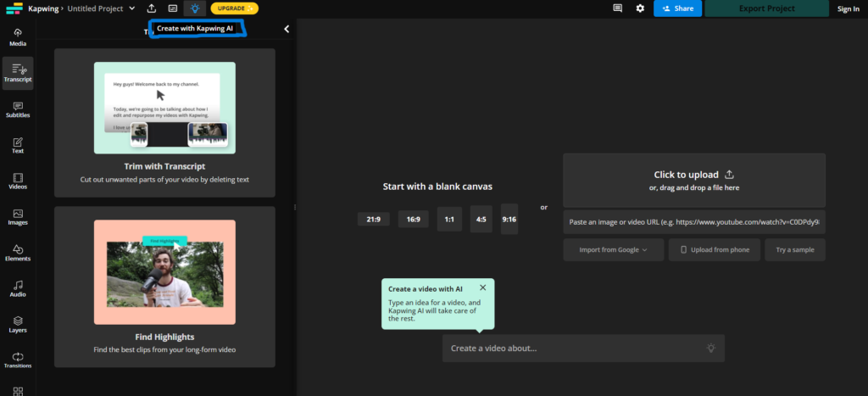Click the Share button
This screenshot has height=396, width=868.
click(677, 8)
